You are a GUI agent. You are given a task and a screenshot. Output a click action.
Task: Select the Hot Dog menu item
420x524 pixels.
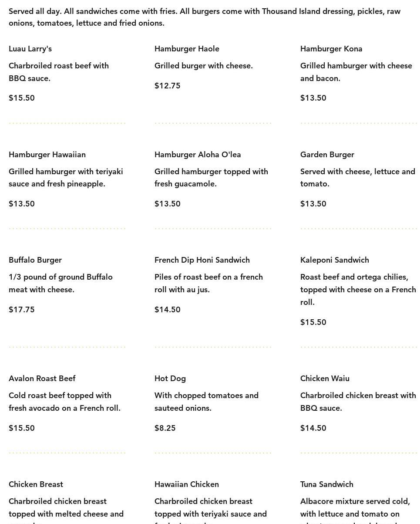click(x=170, y=379)
